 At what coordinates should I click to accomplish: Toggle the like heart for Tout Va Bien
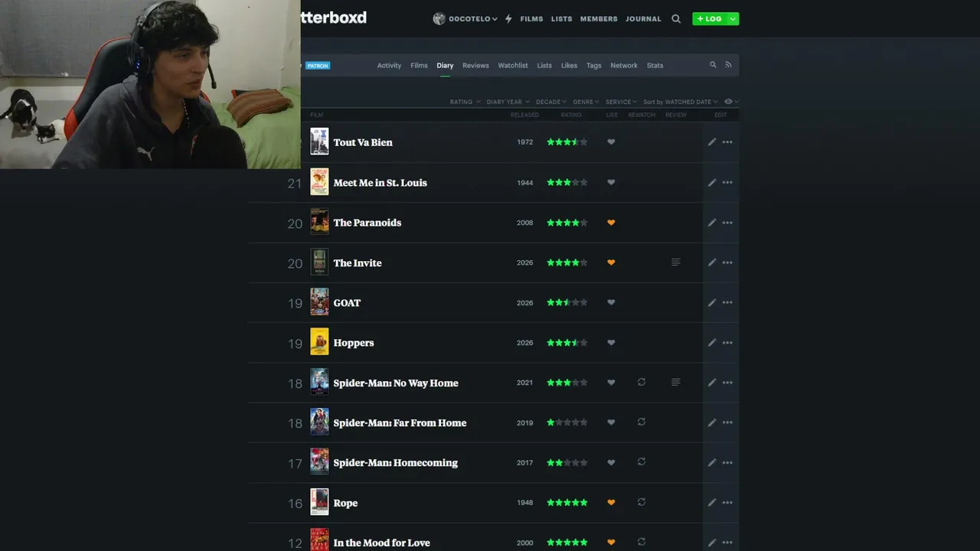pos(611,142)
